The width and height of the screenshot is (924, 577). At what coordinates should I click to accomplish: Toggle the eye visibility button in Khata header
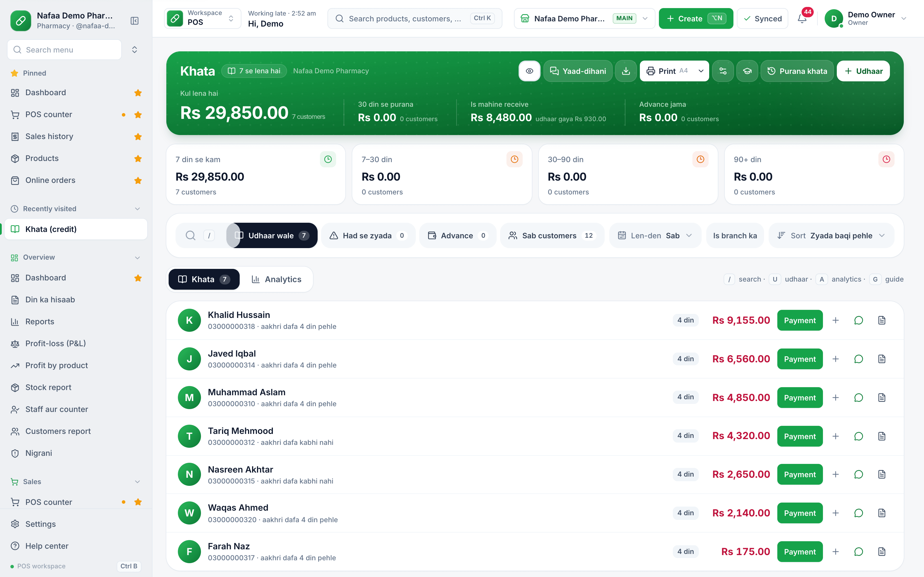[529, 71]
